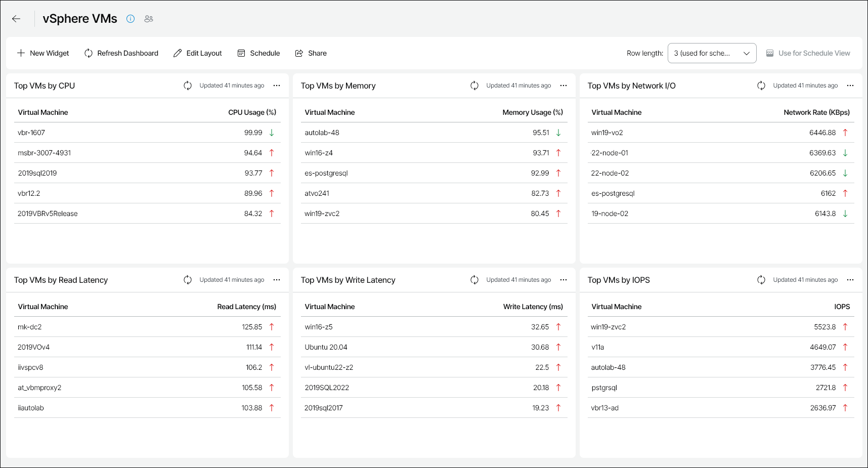Add a New Widget
The height and width of the screenshot is (468, 868).
click(43, 53)
